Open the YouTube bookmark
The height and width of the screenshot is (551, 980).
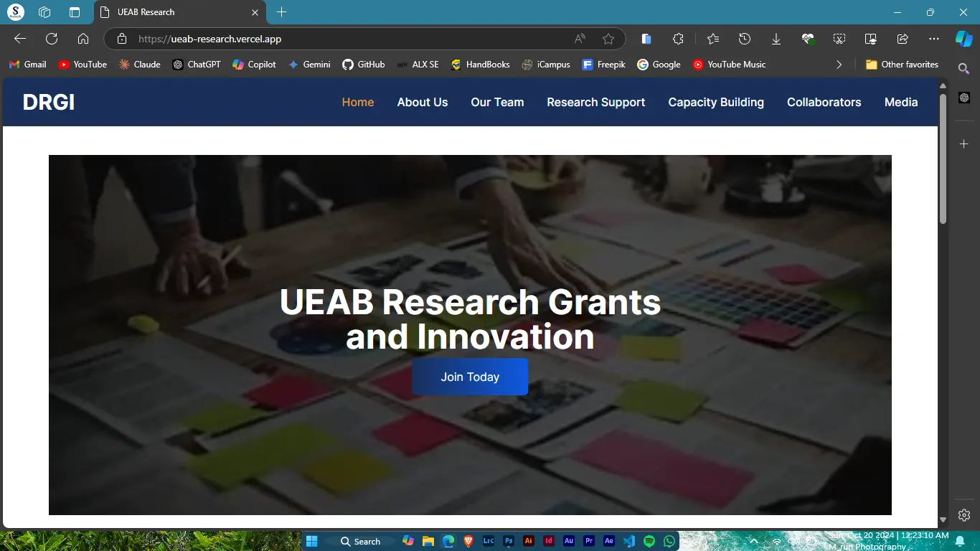click(x=83, y=65)
